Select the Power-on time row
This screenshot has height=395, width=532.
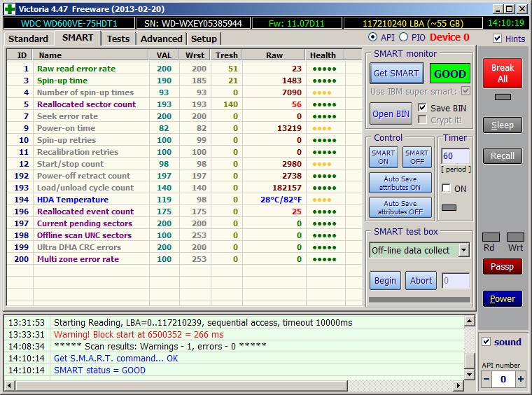point(184,128)
